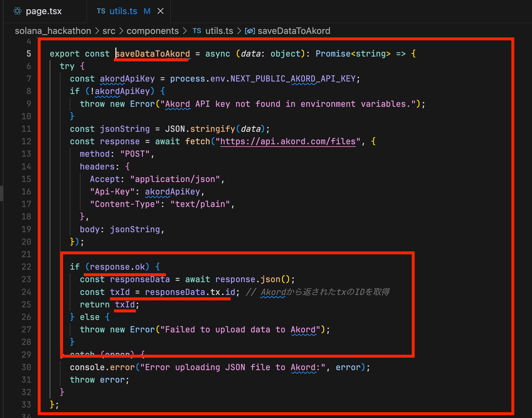Image resolution: width=532 pixels, height=418 pixels.
Task: Select the utils.ts tab
Action: coord(123,11)
